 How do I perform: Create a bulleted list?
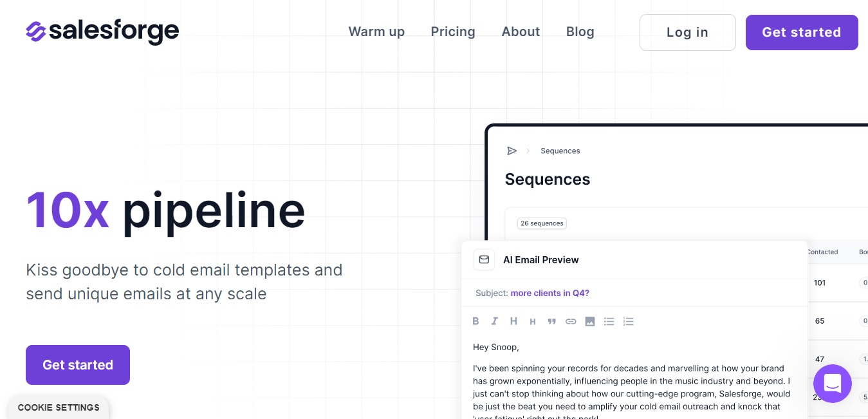coord(609,321)
